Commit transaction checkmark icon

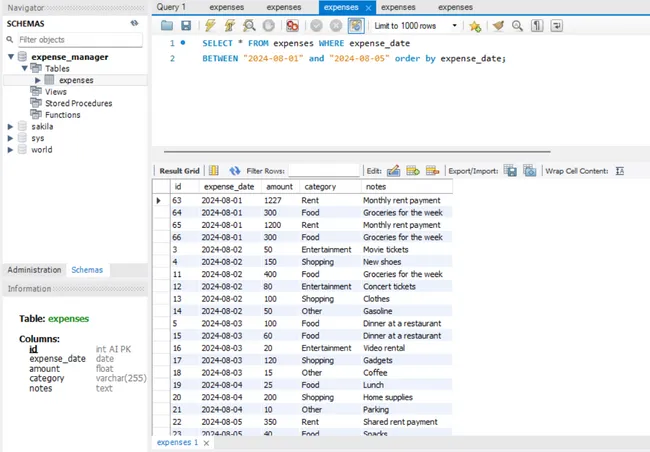316,26
